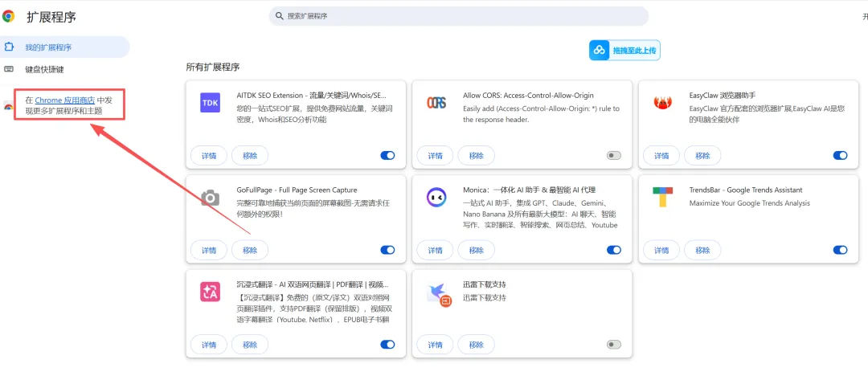The width and height of the screenshot is (868, 376).
Task: Click the Chrome logo beside the 扩展程序 title
Action: click(8, 17)
